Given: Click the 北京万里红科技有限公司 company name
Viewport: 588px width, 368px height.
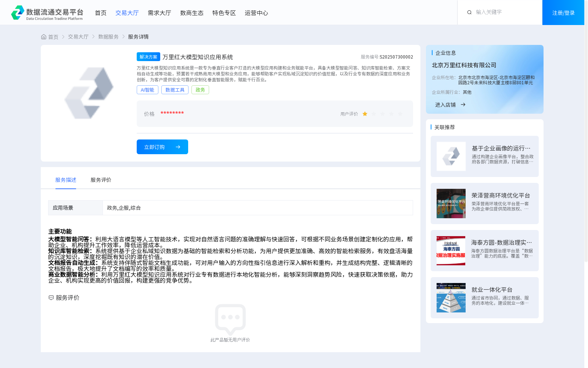Looking at the screenshot, I should coord(464,65).
